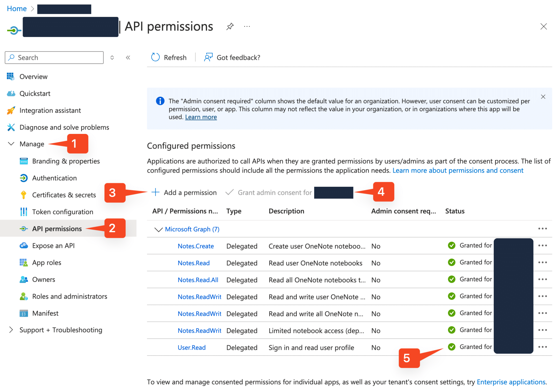The image size is (558, 392).
Task: Click the Branding & properties icon
Action: point(24,161)
